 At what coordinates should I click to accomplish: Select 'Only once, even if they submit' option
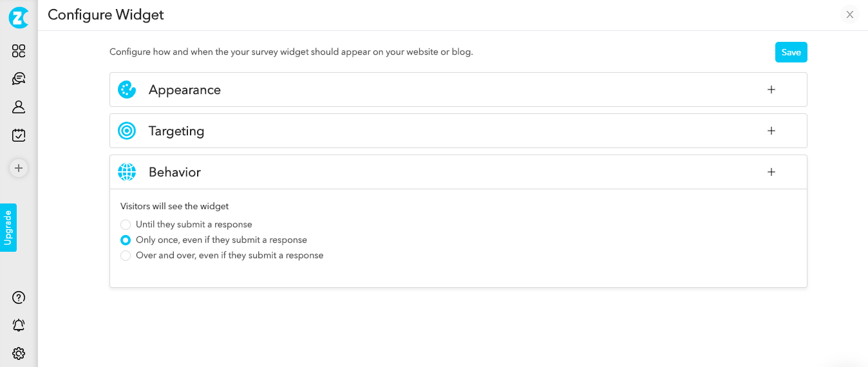126,240
